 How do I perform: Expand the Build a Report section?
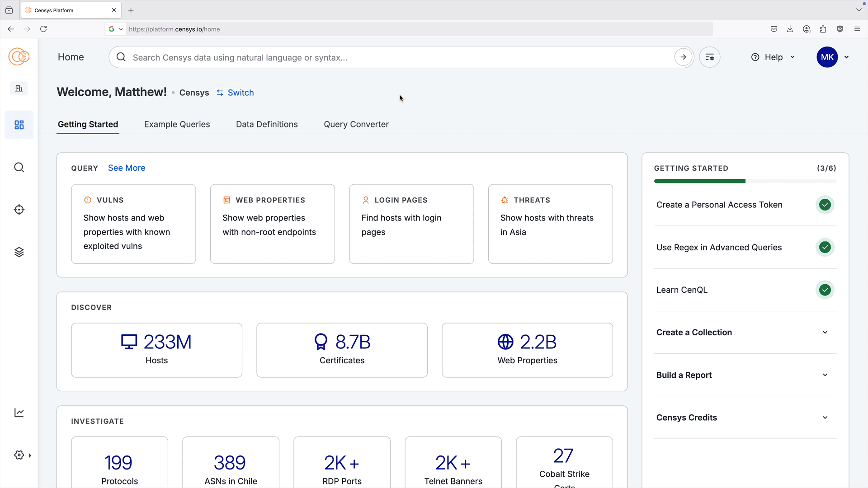(x=745, y=375)
